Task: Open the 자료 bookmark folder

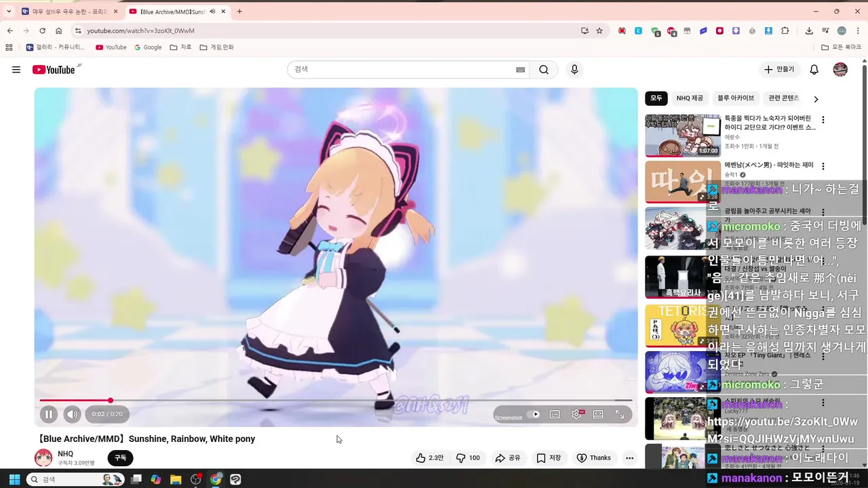Action: click(181, 47)
